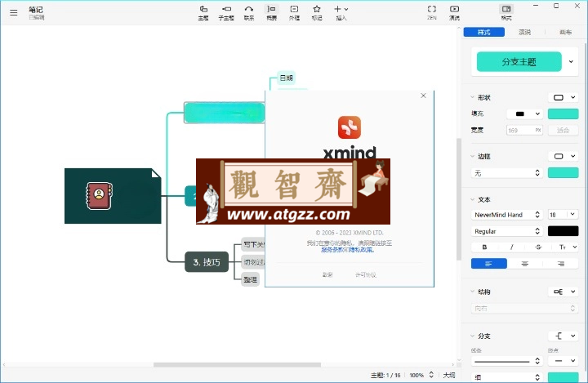
Task: Open the 边框 border shape dropdown
Action: pos(563,156)
